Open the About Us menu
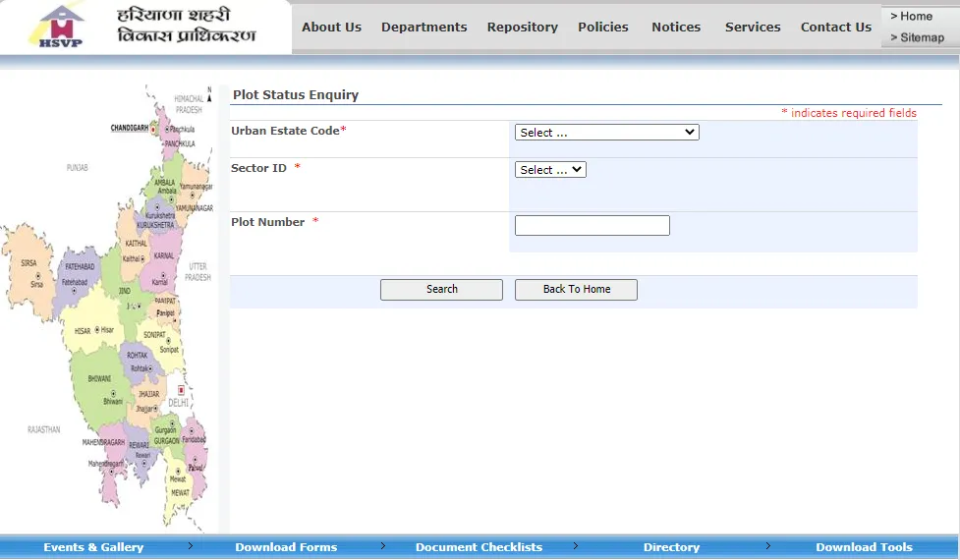Image resolution: width=960 pixels, height=560 pixels. (331, 28)
